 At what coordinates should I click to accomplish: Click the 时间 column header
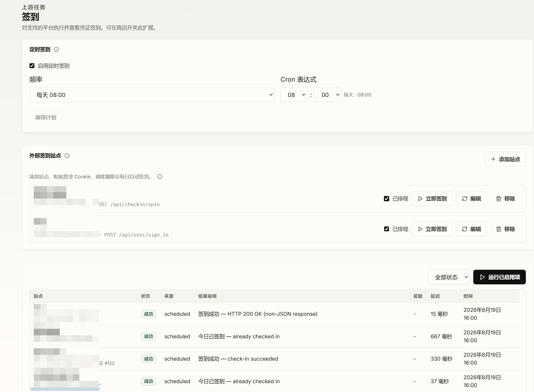(468, 296)
